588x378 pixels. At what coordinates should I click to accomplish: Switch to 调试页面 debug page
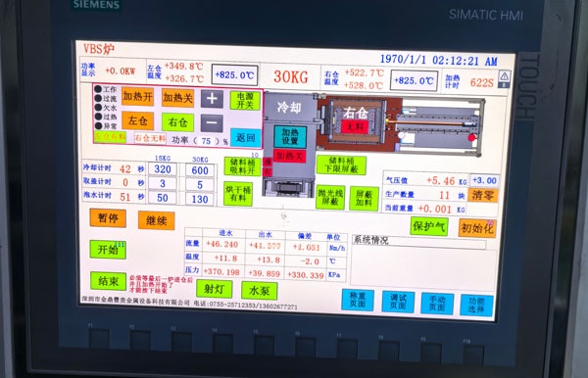coord(398,302)
